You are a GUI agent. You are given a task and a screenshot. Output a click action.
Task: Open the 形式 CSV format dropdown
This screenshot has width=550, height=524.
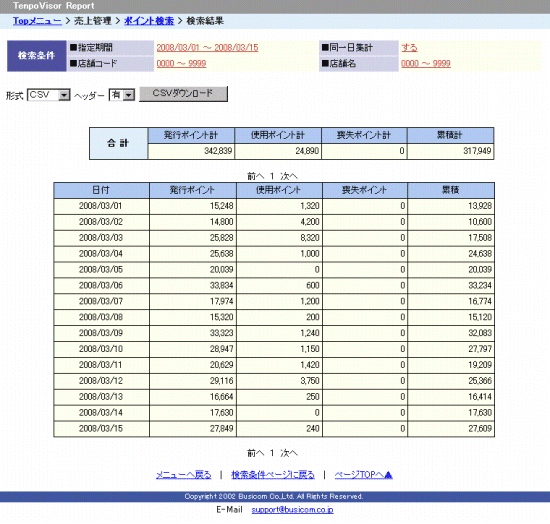coord(49,95)
